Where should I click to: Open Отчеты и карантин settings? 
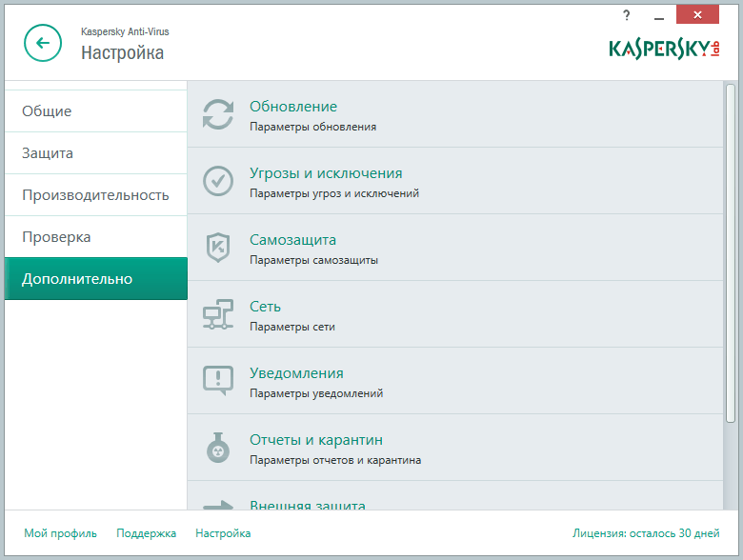coord(316,440)
